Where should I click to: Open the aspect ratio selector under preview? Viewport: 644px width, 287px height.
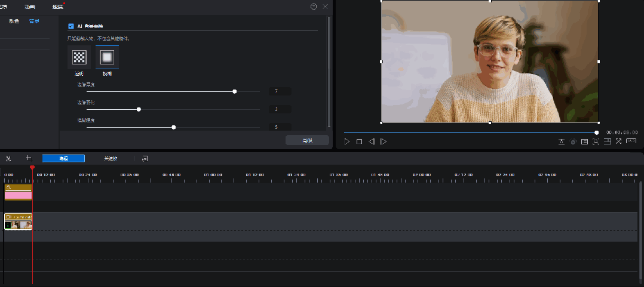pos(631,141)
